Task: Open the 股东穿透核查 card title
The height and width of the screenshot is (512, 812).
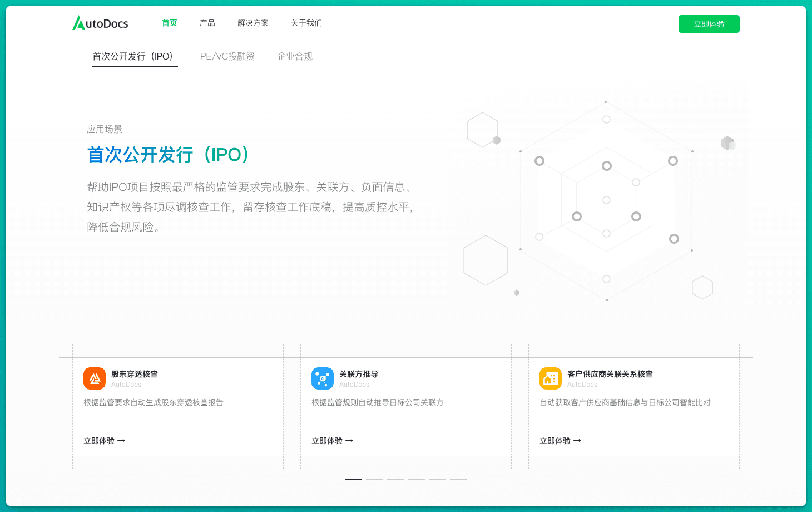Action: point(135,374)
